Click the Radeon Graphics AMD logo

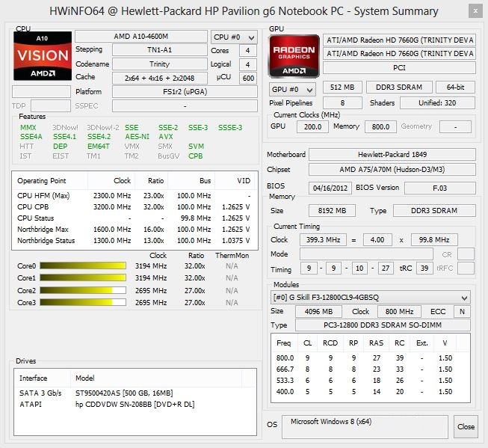click(x=294, y=56)
